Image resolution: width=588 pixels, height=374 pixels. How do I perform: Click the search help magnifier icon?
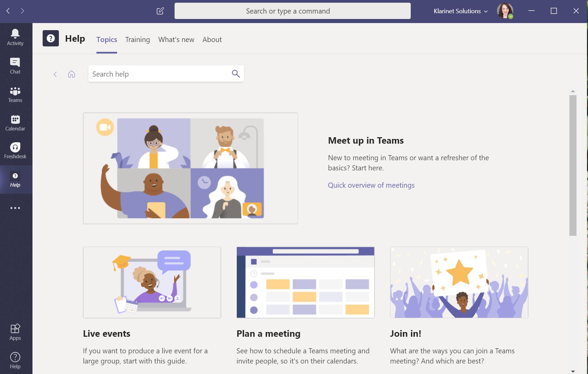(x=236, y=74)
